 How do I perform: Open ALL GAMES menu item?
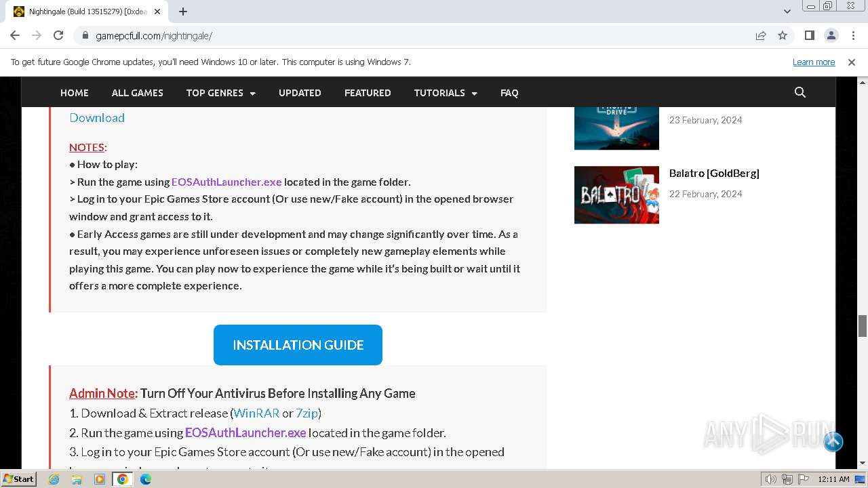pyautogui.click(x=138, y=93)
